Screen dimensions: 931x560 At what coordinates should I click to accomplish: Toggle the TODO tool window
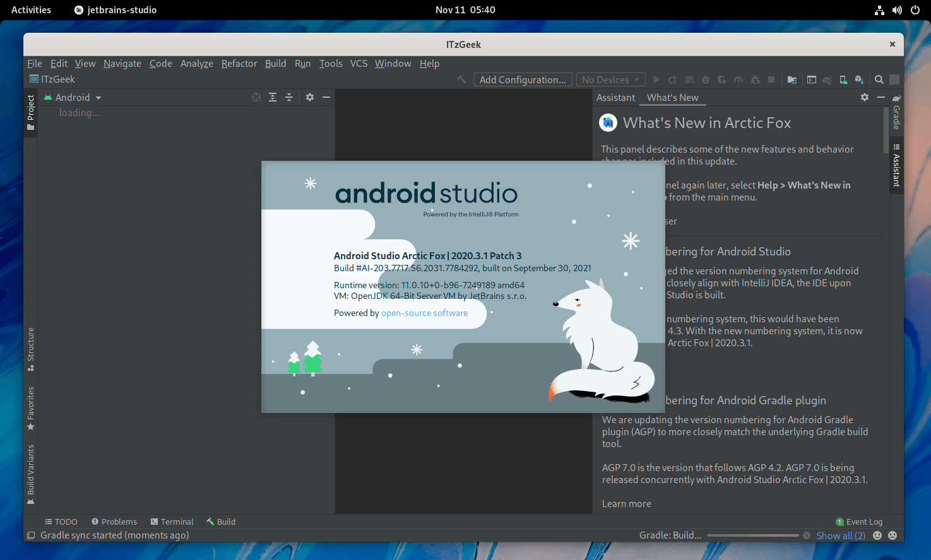pos(61,522)
